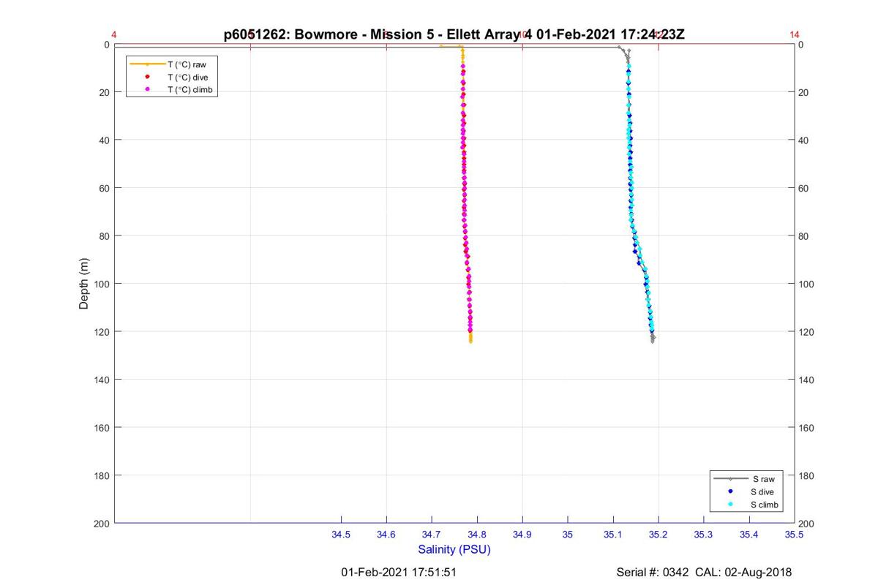Click depth tick 180 on left axis
878x588 pixels.
click(102, 475)
